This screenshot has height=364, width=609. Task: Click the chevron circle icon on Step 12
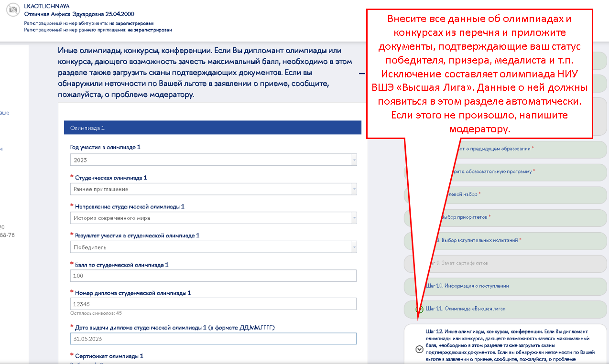(x=419, y=349)
